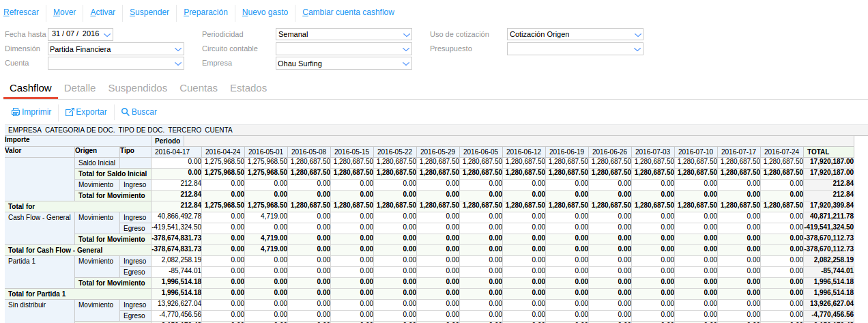The width and height of the screenshot is (868, 323).
Task: Click the printer icon next to Imprimir
Action: point(15,112)
